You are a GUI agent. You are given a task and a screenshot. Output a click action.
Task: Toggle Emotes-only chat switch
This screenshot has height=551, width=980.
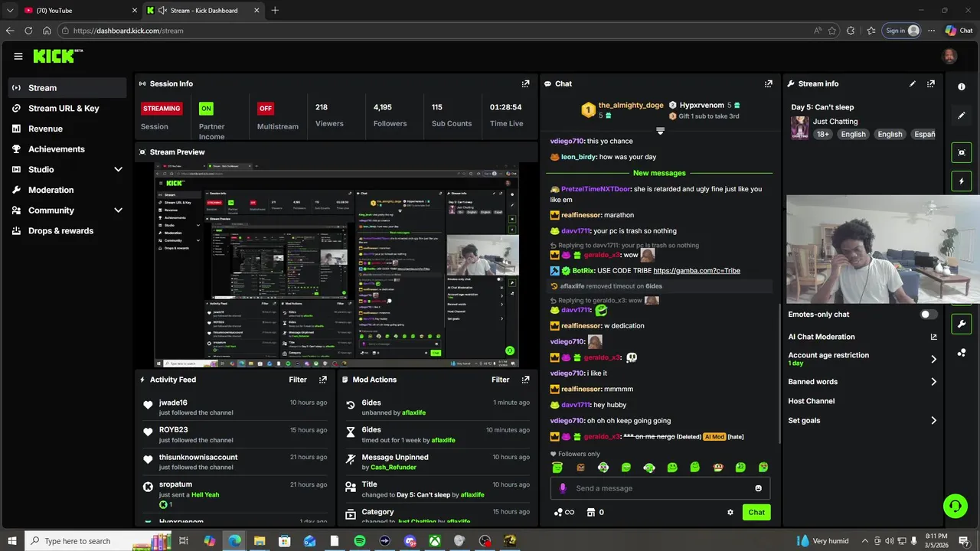(928, 315)
